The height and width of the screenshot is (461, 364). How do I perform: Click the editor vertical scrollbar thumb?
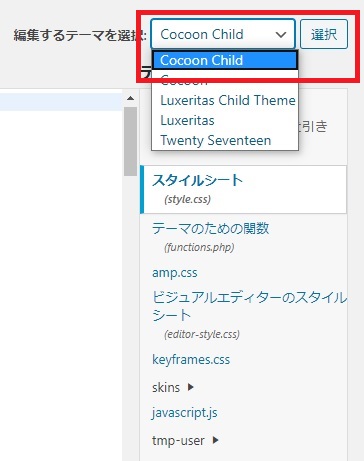(x=130, y=141)
